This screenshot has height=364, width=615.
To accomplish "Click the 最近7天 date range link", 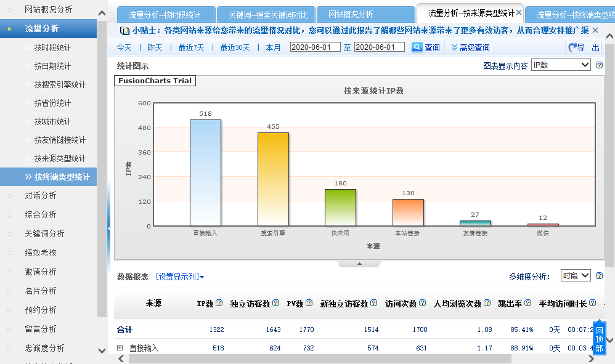I will coord(191,47).
